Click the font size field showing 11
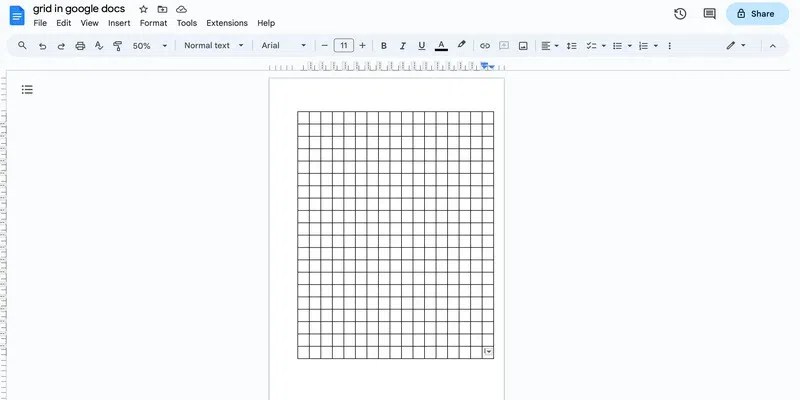 (x=344, y=45)
